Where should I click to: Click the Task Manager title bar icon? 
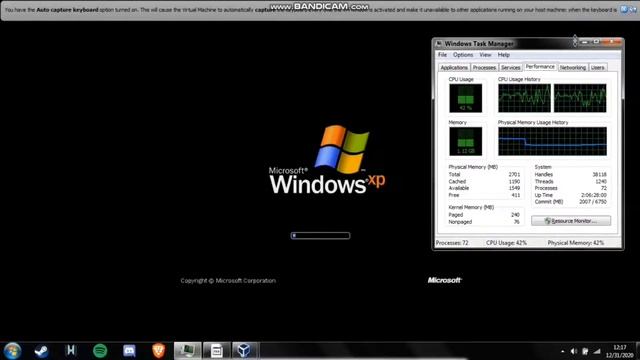pyautogui.click(x=439, y=43)
